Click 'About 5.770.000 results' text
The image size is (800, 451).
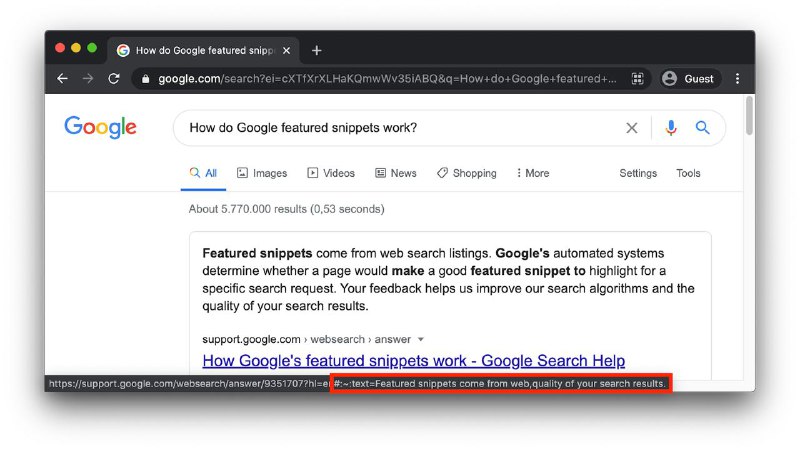tap(286, 209)
